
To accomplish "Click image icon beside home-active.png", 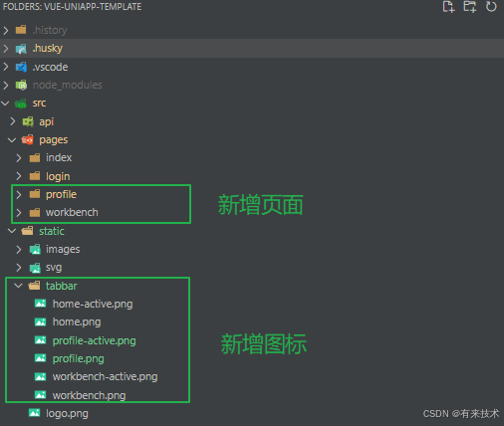I will [41, 304].
